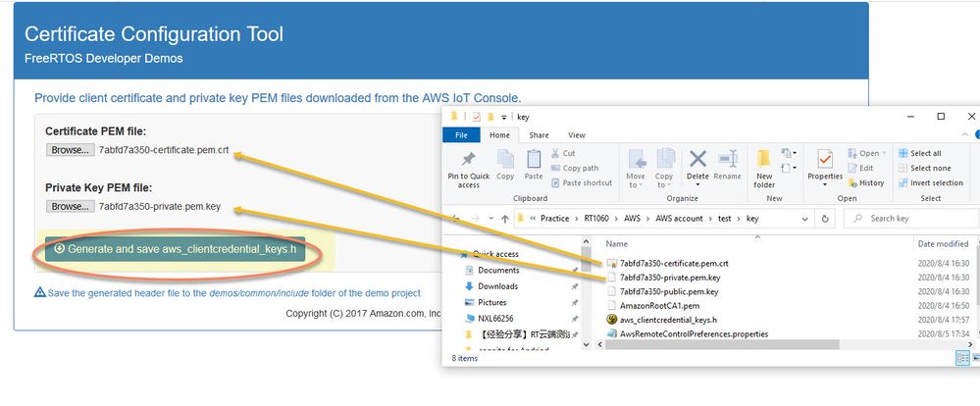Click Pin to Quick access icon
980x406 pixels.
tap(468, 159)
